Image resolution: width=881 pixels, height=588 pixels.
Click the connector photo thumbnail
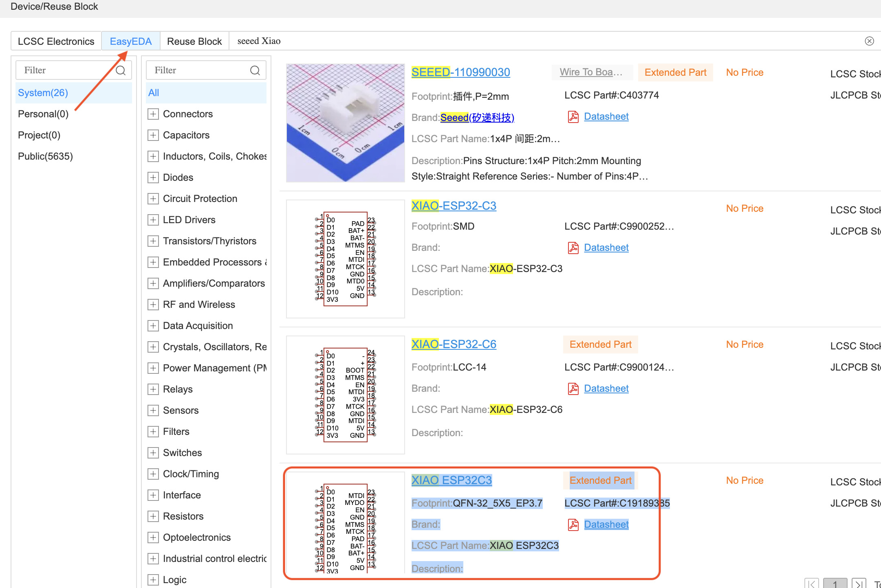[346, 123]
